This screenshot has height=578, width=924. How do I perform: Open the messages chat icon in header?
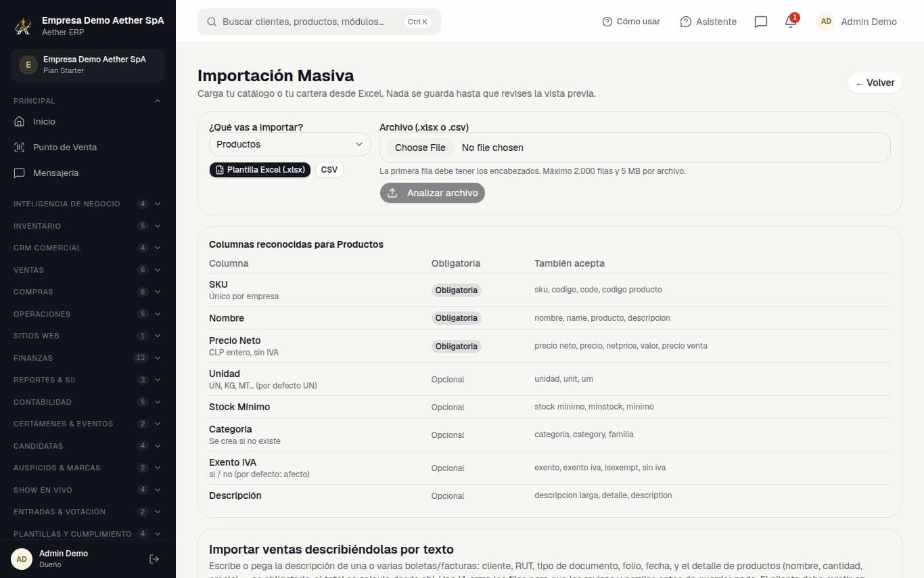pos(761,22)
